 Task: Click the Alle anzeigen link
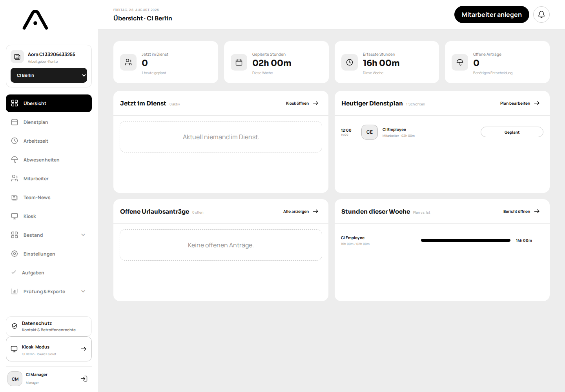[301, 211]
